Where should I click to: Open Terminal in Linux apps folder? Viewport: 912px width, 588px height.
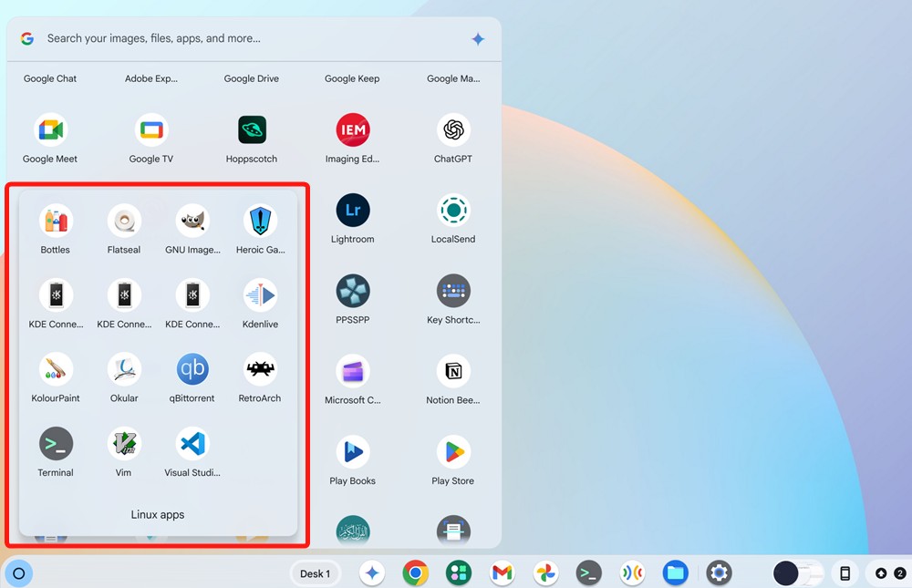pyautogui.click(x=56, y=444)
